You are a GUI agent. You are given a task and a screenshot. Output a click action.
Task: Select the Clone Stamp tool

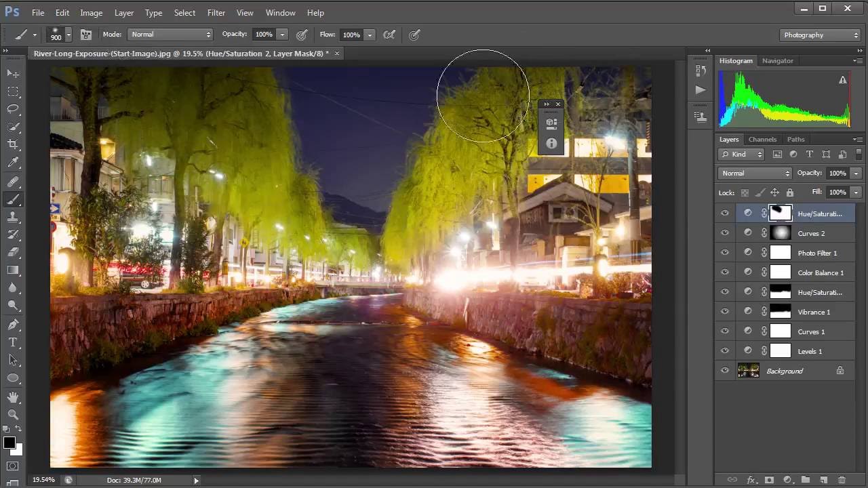(13, 217)
